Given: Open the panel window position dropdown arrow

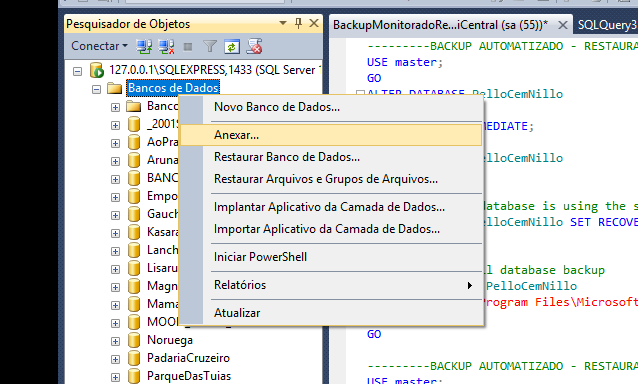Looking at the screenshot, I should (283, 23).
